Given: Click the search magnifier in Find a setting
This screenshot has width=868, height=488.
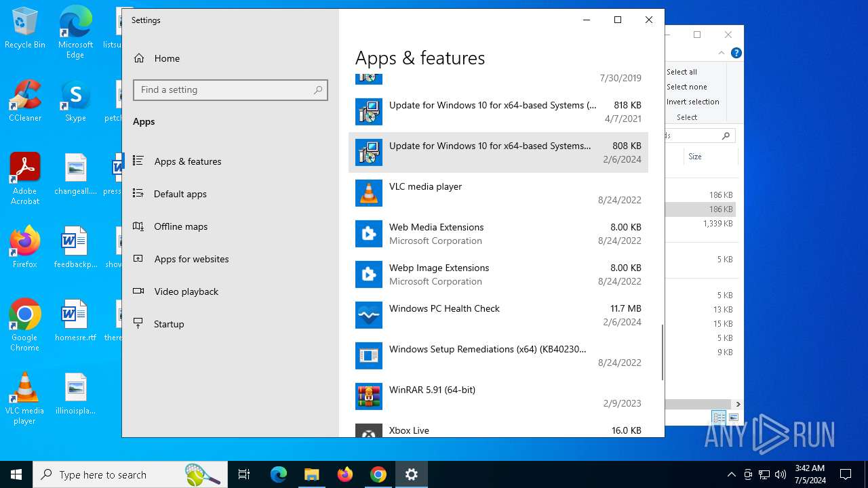Looking at the screenshot, I should 318,90.
